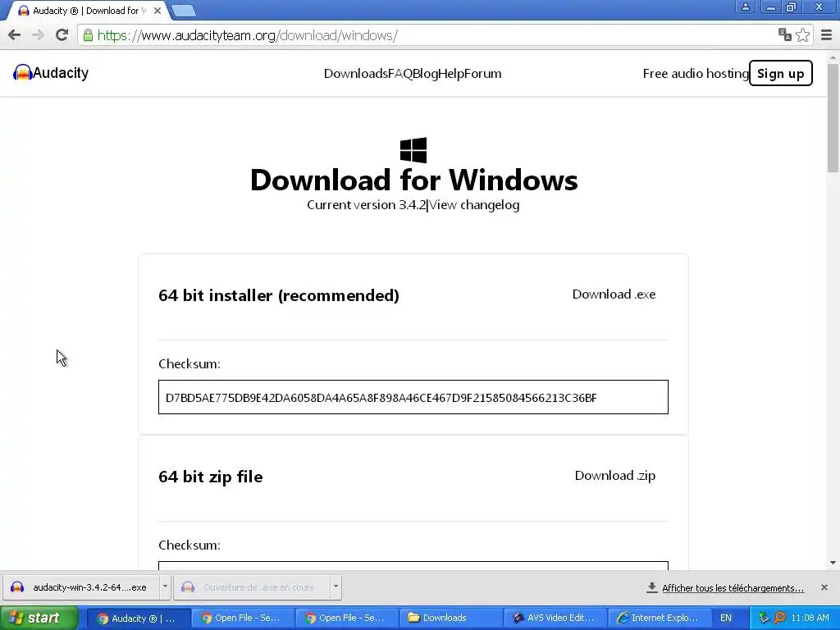This screenshot has width=840, height=630.
Task: Click the Current version 3.4.2 text
Action: [x=367, y=205]
